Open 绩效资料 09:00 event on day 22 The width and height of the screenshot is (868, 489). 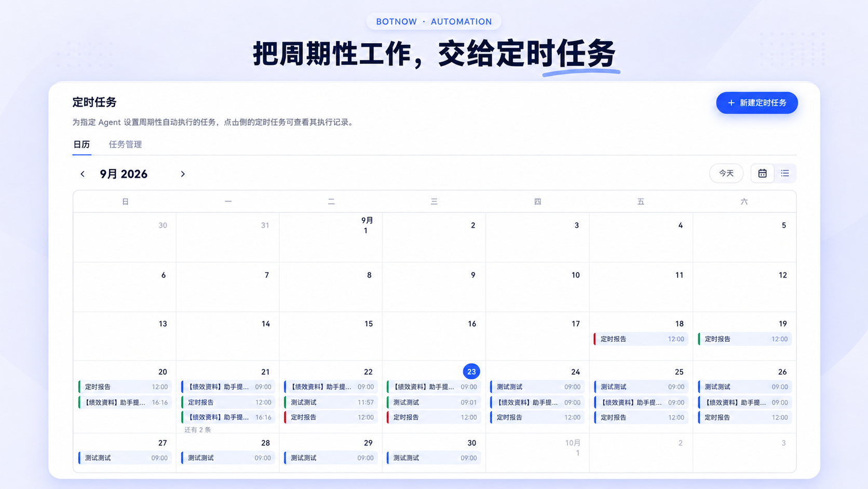pos(331,387)
